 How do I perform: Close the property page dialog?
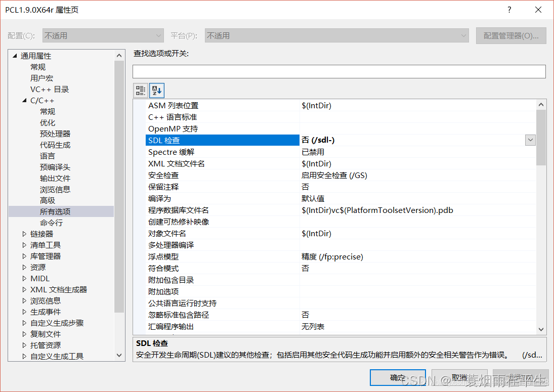coord(538,10)
